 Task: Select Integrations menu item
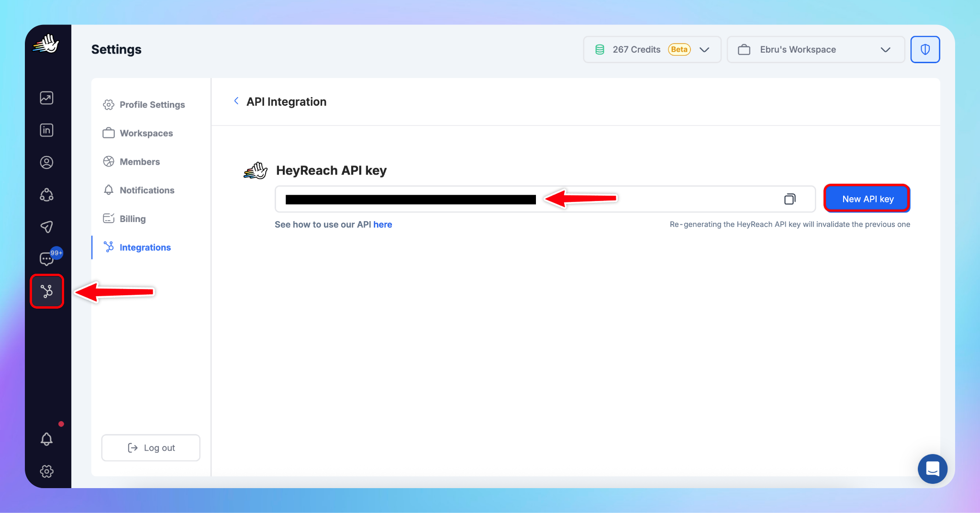point(137,247)
